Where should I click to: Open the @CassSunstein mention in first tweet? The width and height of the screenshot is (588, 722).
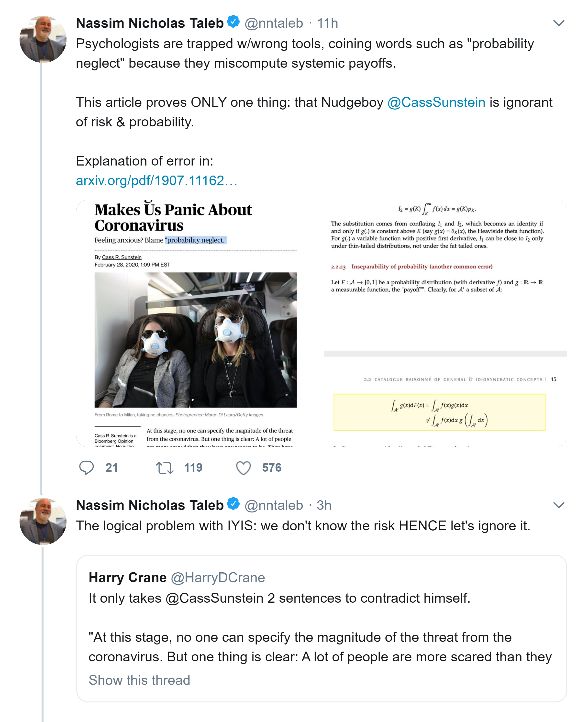[436, 102]
